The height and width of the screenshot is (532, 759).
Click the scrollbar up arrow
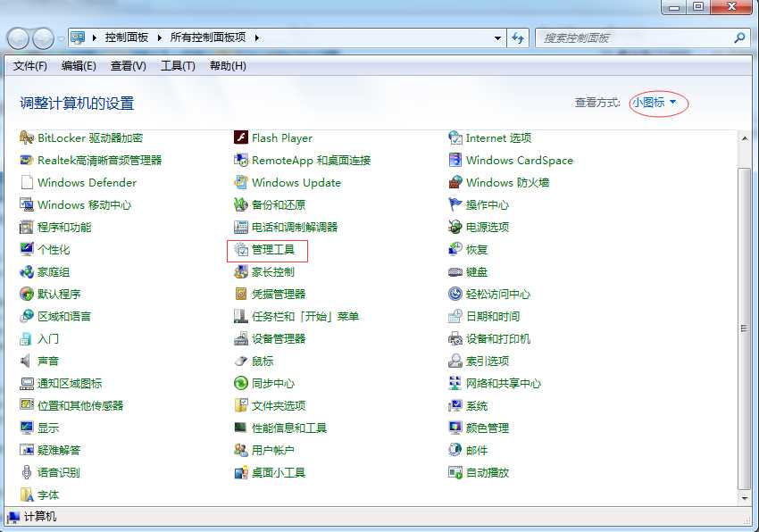tap(745, 138)
